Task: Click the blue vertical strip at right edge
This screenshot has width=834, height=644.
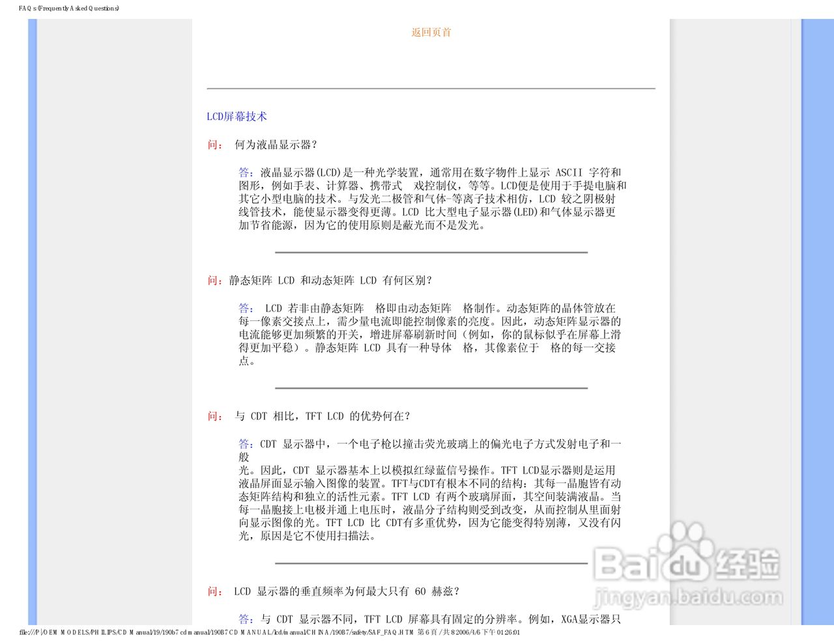Action: pyautogui.click(x=817, y=322)
